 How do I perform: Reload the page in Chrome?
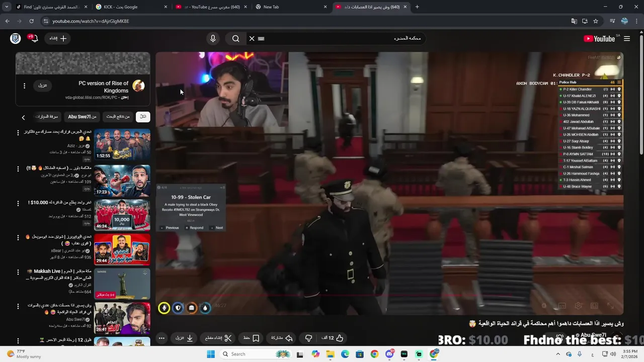31,21
